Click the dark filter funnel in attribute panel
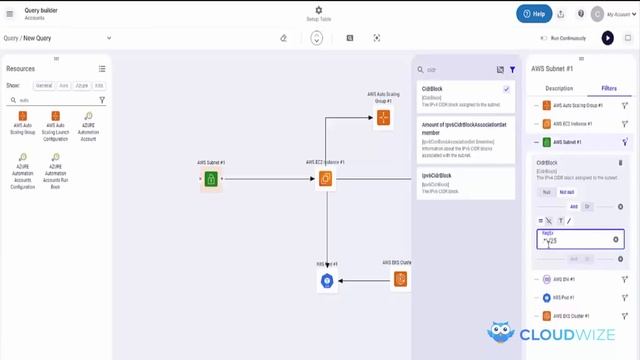 [512, 70]
